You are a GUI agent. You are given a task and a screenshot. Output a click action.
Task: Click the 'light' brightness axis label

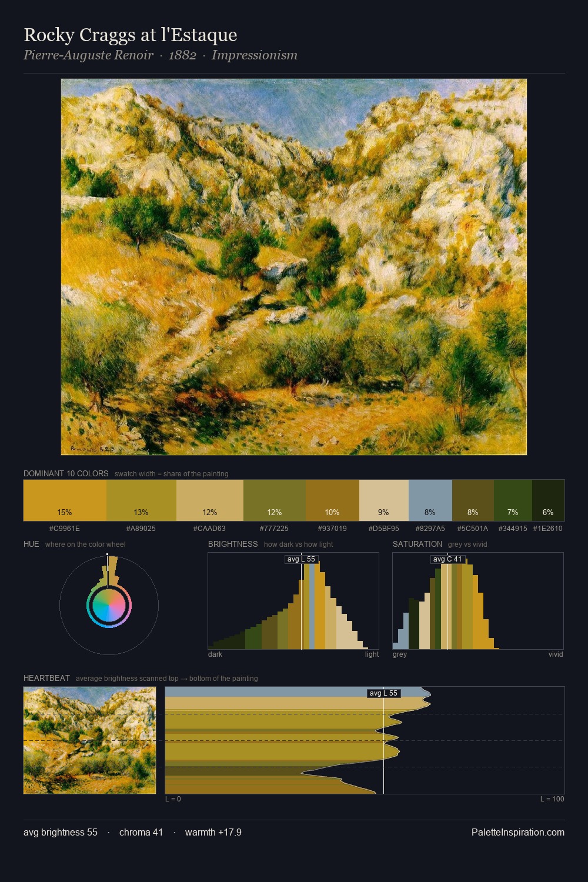tap(372, 654)
